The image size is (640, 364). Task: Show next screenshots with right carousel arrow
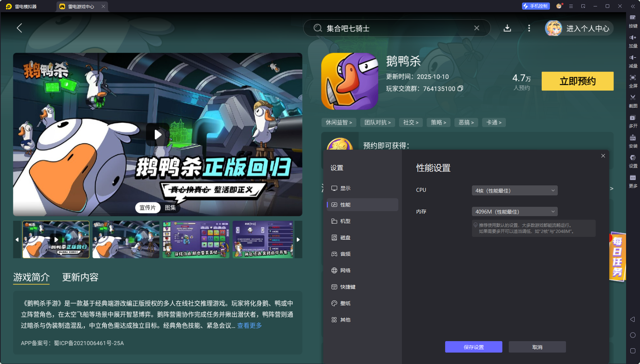coord(298,239)
